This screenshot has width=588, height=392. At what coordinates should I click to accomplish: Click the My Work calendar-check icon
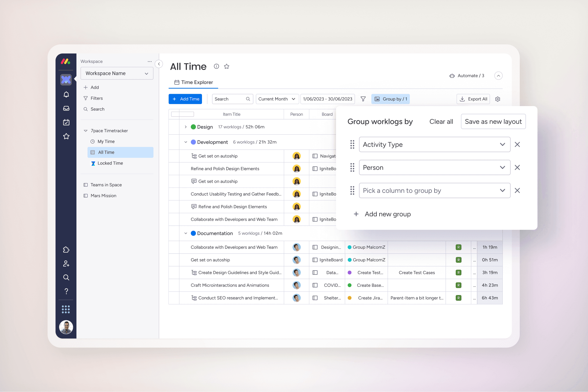66,122
